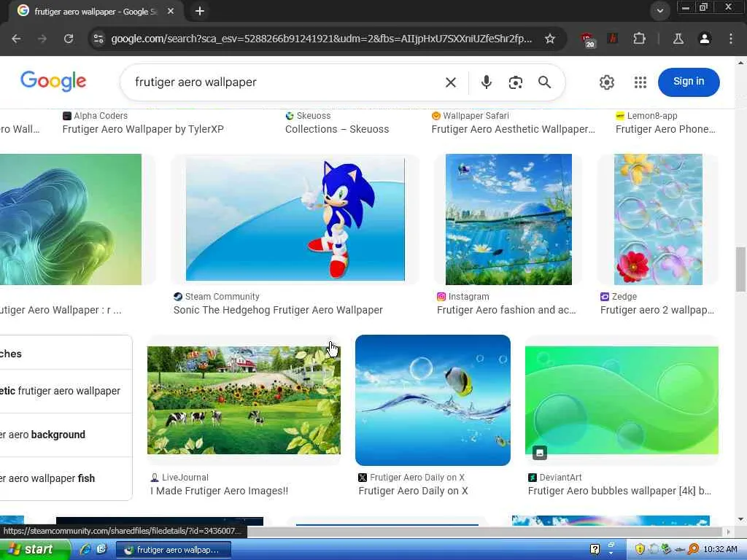The image size is (747, 560).
Task: Close the frutiger aero wallpaper tab
Action: [x=171, y=11]
